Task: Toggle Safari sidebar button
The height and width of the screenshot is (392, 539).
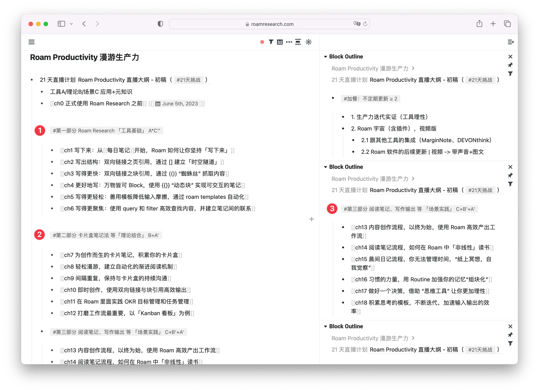Action: [x=61, y=24]
